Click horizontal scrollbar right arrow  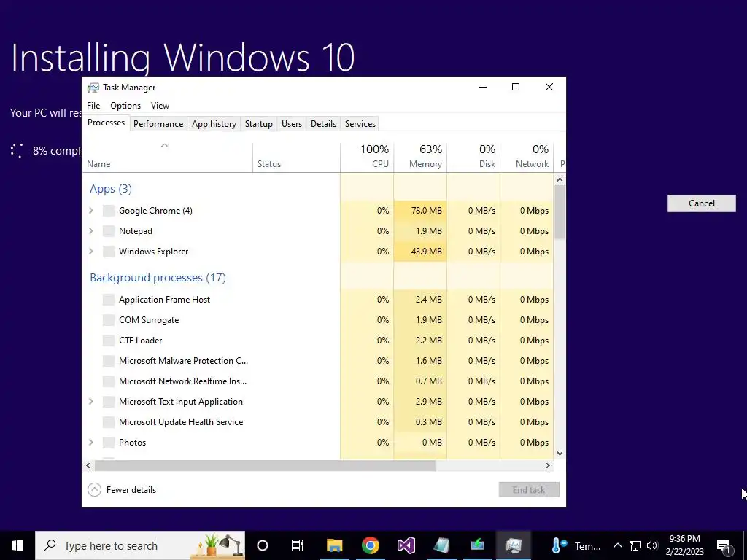pyautogui.click(x=548, y=466)
